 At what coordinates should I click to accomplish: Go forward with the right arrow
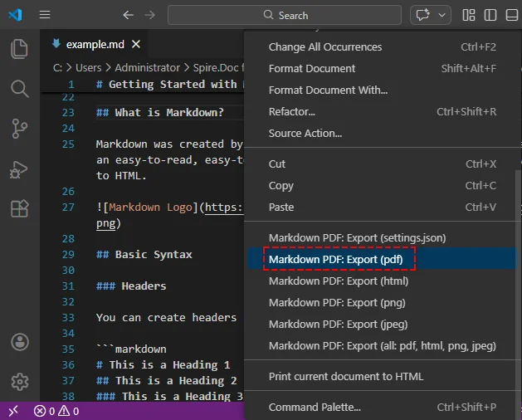point(150,15)
